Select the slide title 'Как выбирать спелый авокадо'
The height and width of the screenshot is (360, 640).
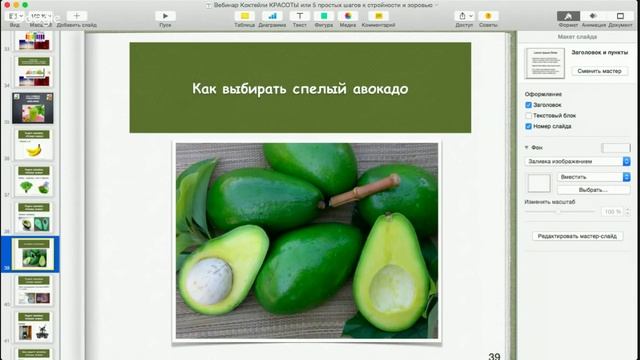point(300,89)
